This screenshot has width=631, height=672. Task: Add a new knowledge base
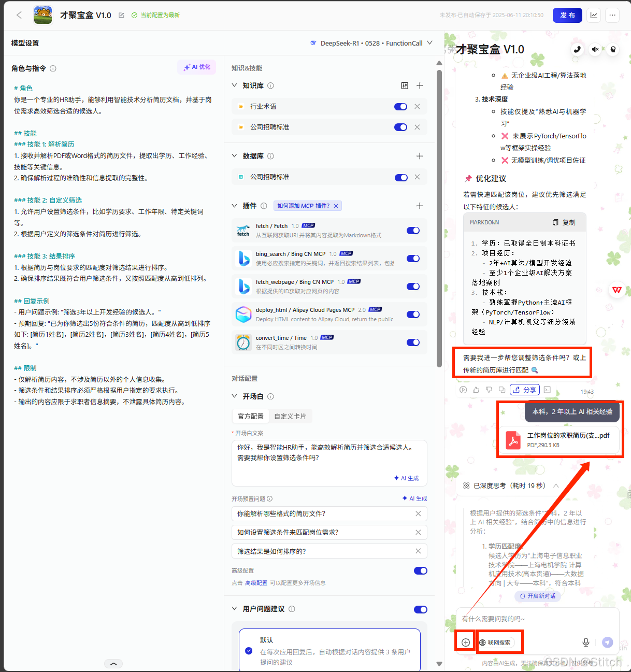point(420,85)
